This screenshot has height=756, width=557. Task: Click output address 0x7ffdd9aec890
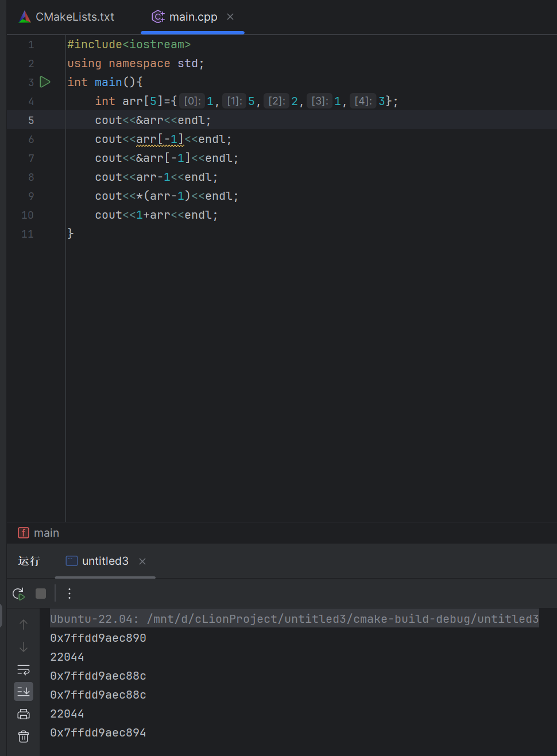[98, 638]
